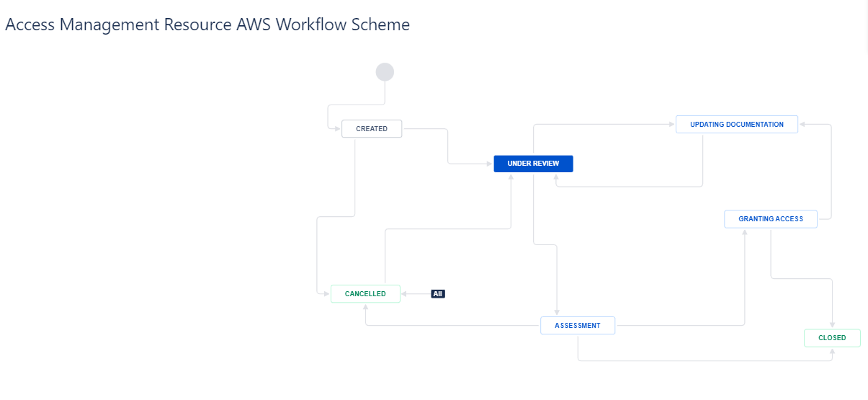
Task: Select the UPDATING DOCUMENTATION status node
Action: pyautogui.click(x=737, y=125)
